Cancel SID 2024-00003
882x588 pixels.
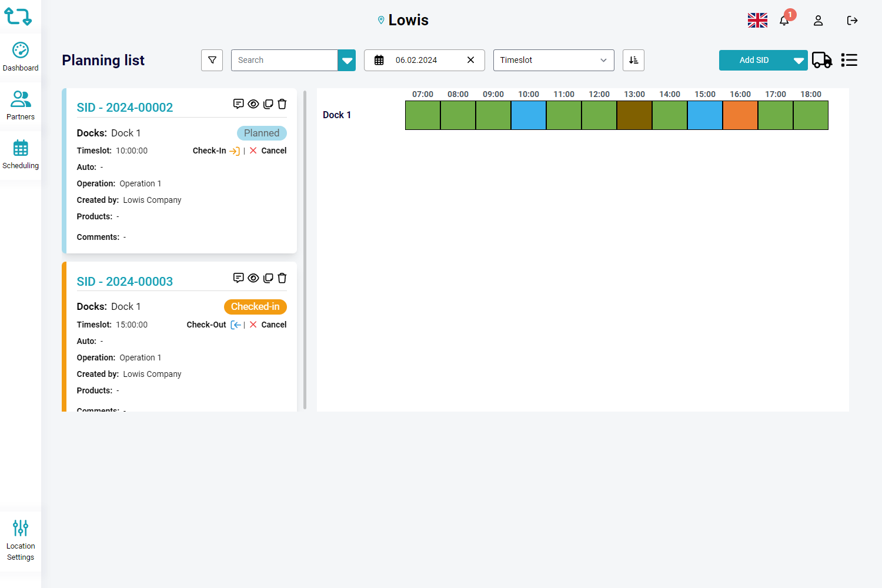[x=268, y=325]
